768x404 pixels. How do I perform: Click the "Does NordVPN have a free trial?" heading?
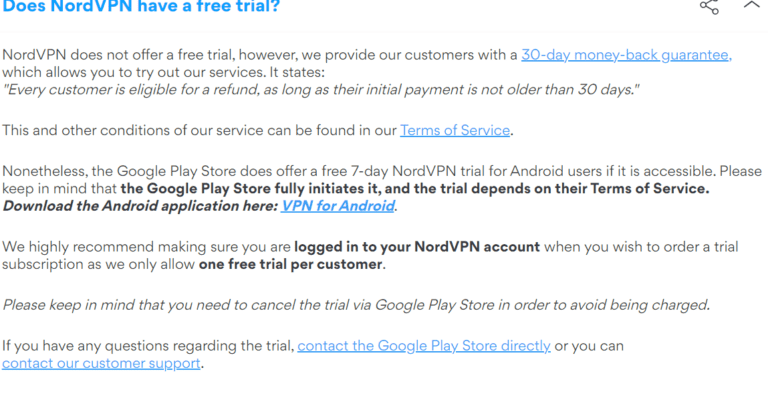click(x=141, y=7)
